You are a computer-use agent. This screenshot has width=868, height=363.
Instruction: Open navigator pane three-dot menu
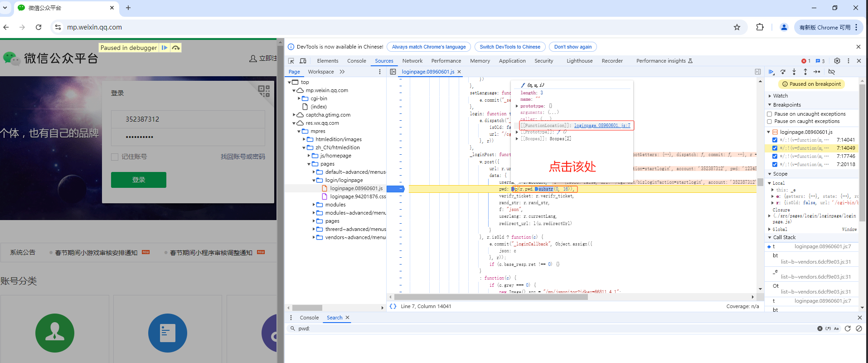point(380,72)
